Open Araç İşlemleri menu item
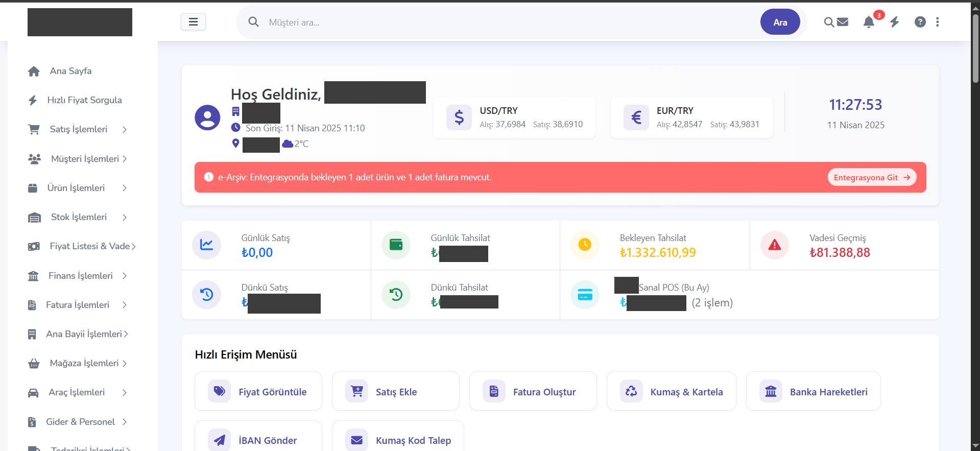The height and width of the screenshot is (451, 980). [78, 392]
